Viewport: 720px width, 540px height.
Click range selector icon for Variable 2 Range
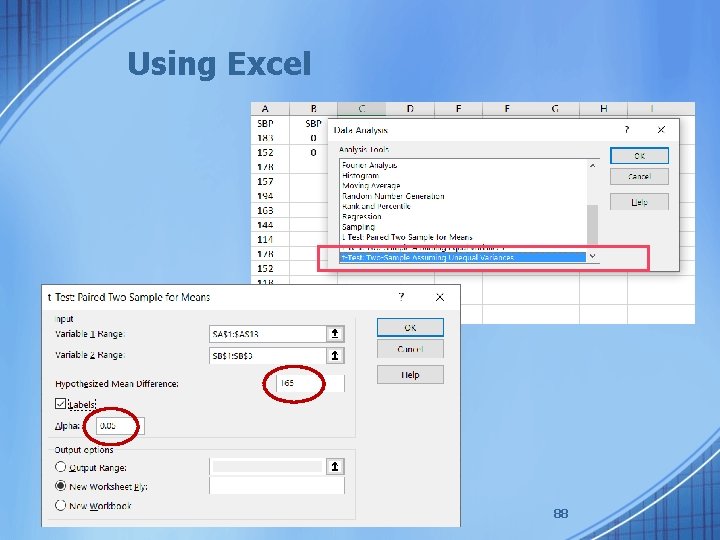click(x=335, y=355)
